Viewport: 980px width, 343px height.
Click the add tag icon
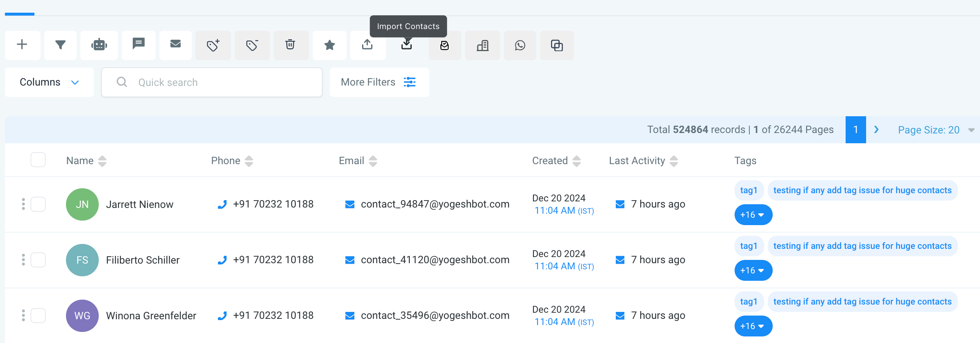(x=213, y=45)
